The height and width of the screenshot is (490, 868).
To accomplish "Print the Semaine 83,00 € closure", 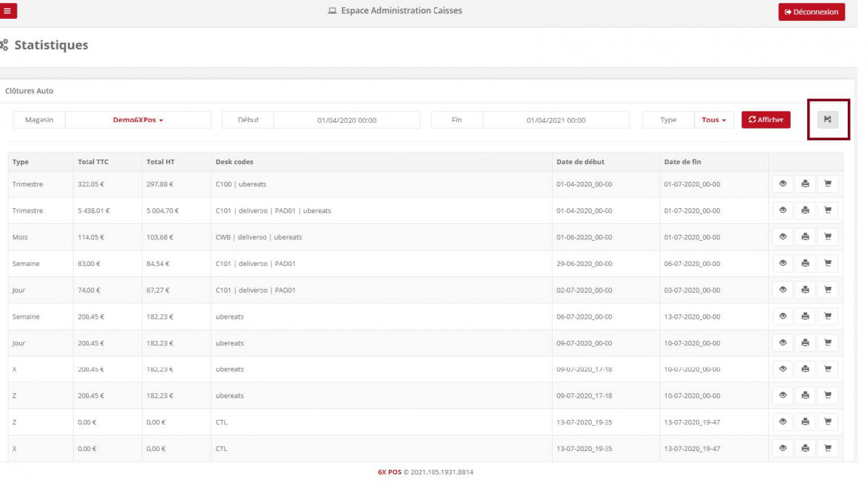I will coord(805,264).
